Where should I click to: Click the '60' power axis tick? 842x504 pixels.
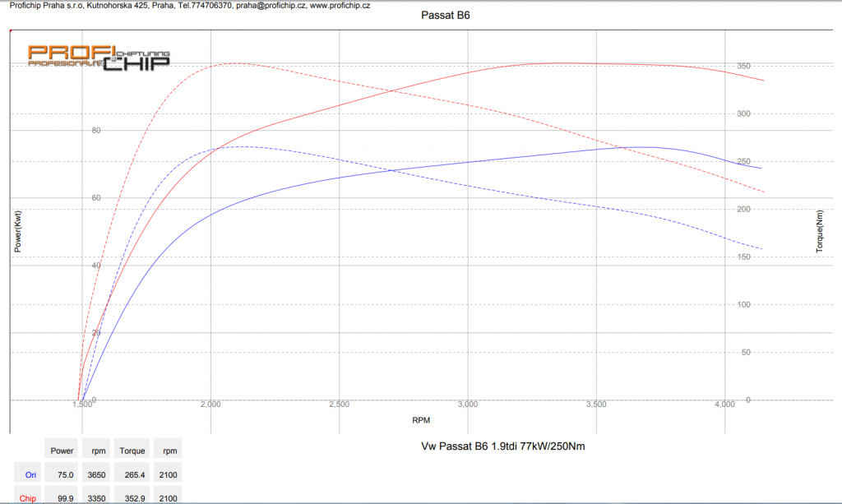pos(96,198)
